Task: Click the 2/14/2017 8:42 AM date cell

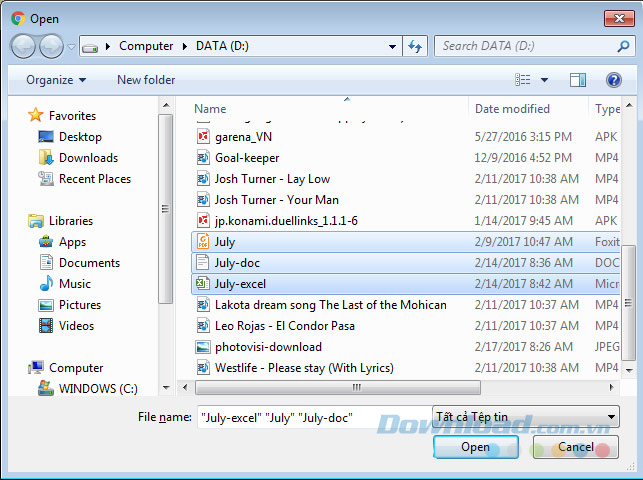Action: coord(524,284)
